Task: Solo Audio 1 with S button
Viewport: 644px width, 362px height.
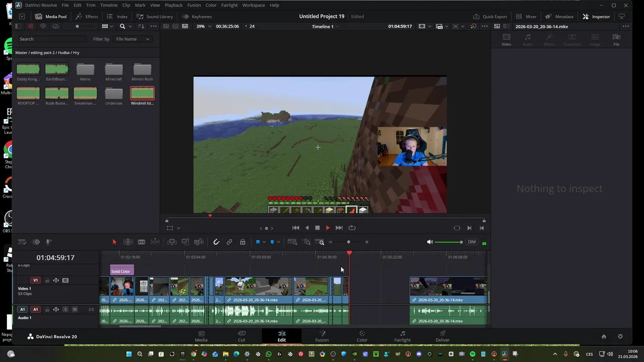Action: coord(65,309)
